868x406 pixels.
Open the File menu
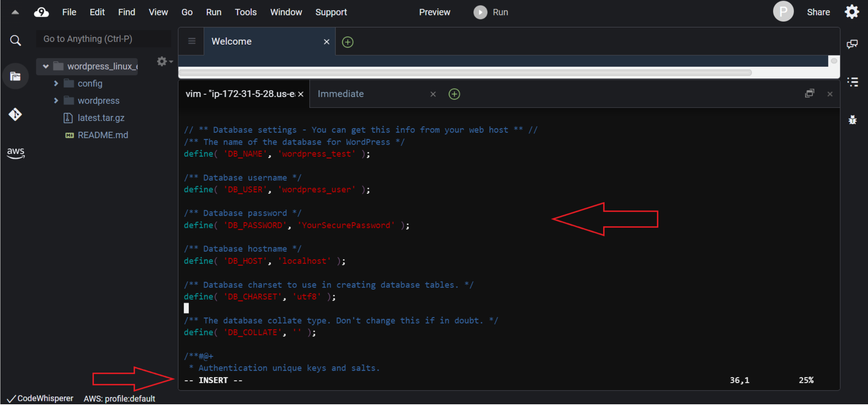(69, 12)
